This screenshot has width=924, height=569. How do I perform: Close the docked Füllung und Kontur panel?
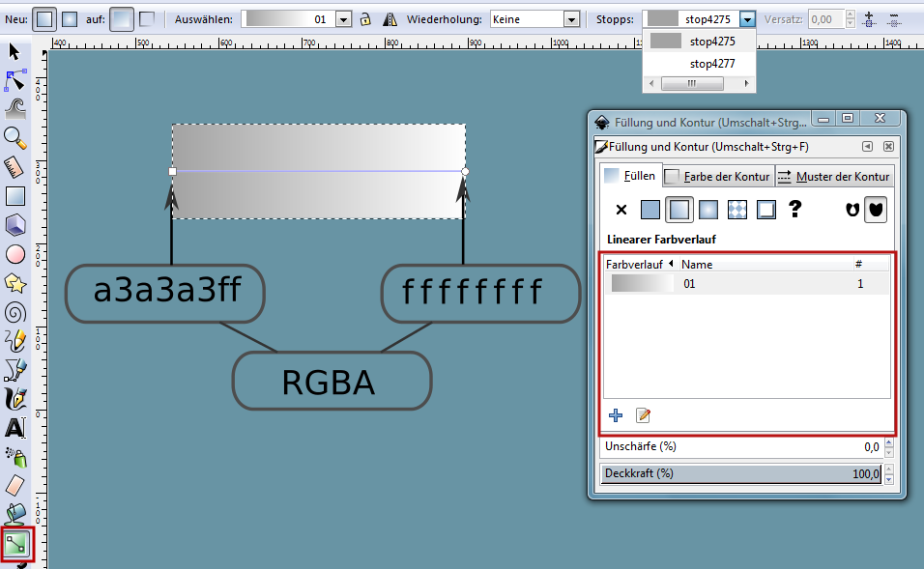coord(888,146)
